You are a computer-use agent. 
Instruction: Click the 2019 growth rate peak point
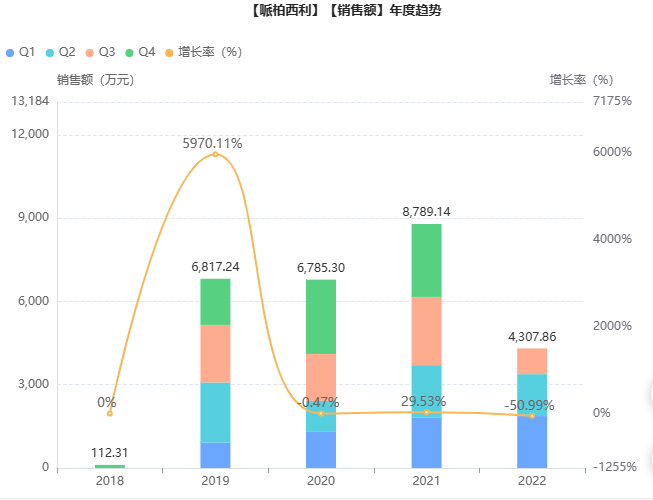click(215, 154)
